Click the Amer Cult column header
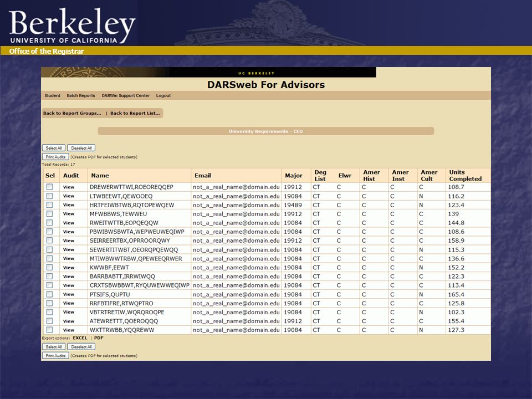This screenshot has height=399, width=532. click(x=429, y=176)
